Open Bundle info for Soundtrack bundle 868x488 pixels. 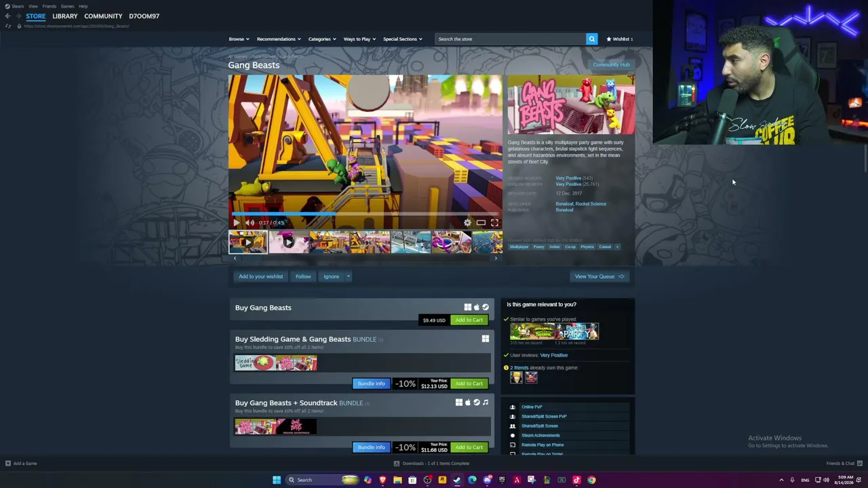371,447
